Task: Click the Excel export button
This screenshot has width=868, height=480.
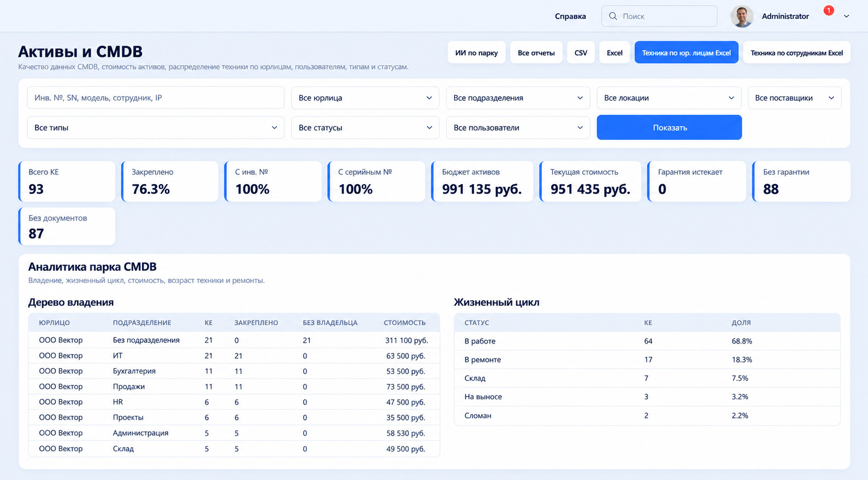Action: point(615,52)
